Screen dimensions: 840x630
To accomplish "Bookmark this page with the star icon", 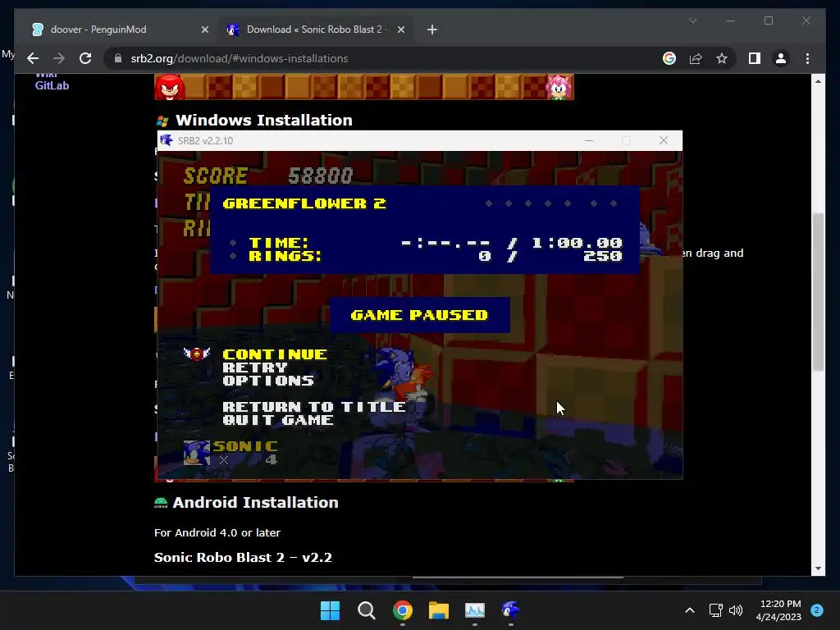I will [722, 58].
